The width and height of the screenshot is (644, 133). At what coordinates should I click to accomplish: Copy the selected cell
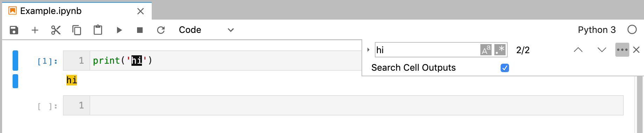[x=77, y=30]
